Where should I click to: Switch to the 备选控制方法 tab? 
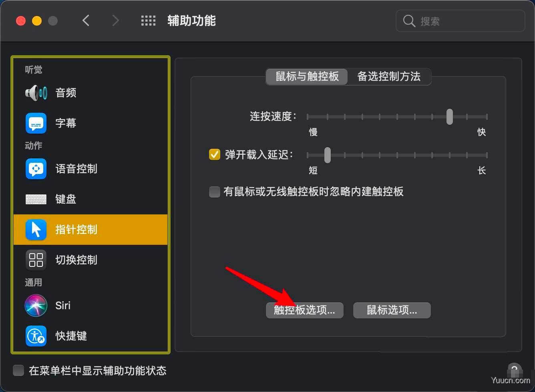[389, 76]
